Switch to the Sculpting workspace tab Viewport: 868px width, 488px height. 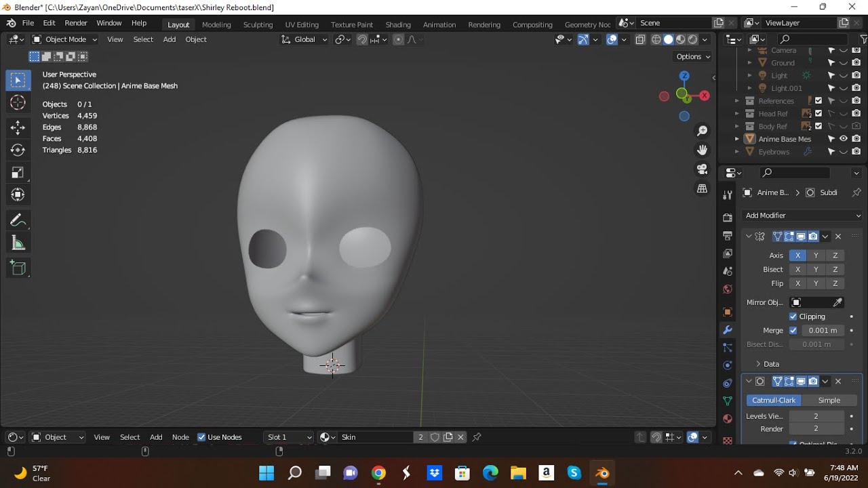[258, 24]
